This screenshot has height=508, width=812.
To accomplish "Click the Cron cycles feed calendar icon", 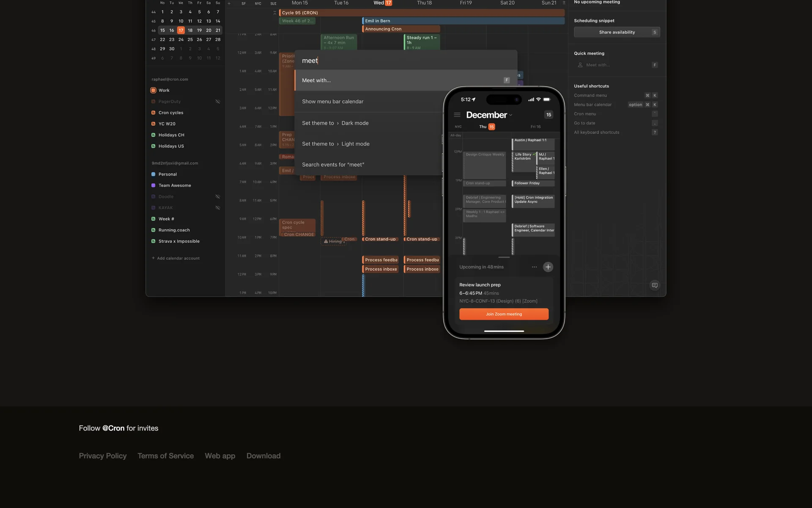I will [x=153, y=113].
